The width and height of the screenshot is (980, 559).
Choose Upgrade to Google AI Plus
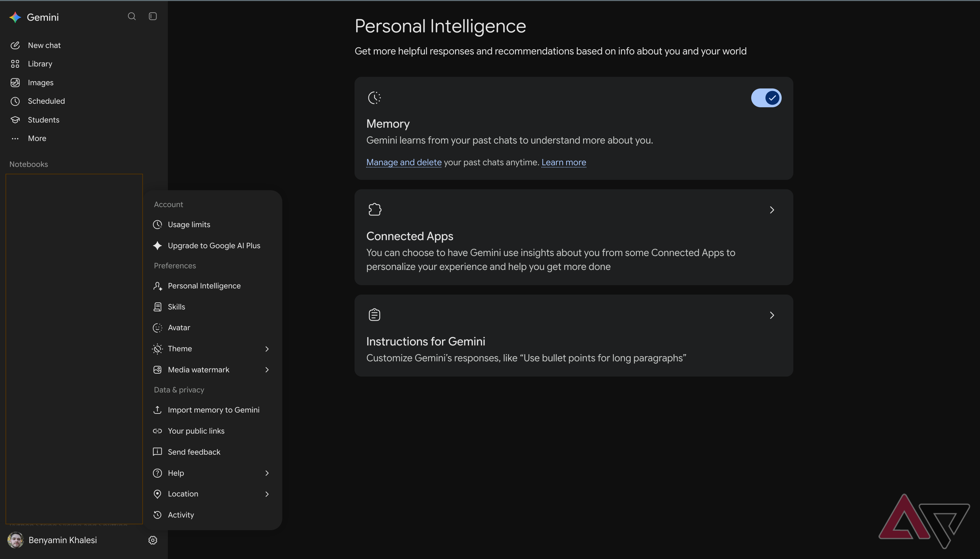click(x=212, y=246)
